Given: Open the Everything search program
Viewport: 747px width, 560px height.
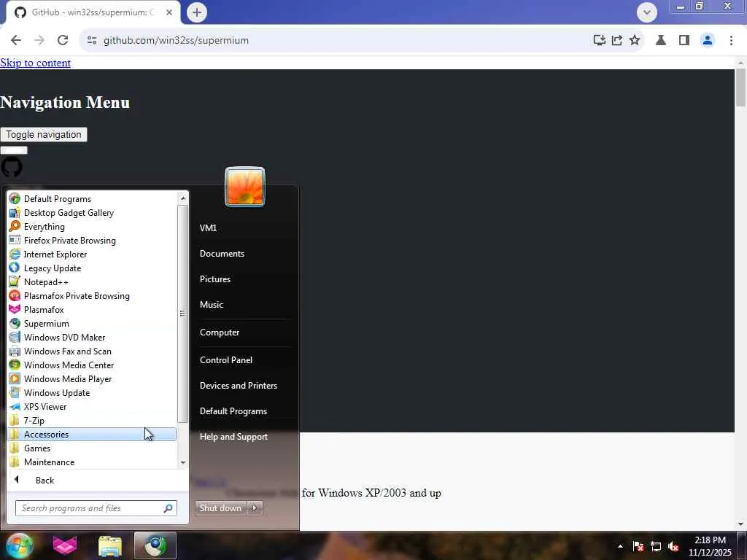Looking at the screenshot, I should (x=92, y=227).
